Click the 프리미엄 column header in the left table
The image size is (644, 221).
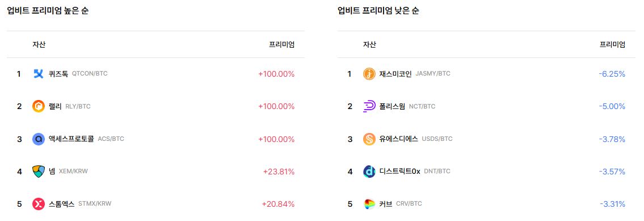pos(282,45)
